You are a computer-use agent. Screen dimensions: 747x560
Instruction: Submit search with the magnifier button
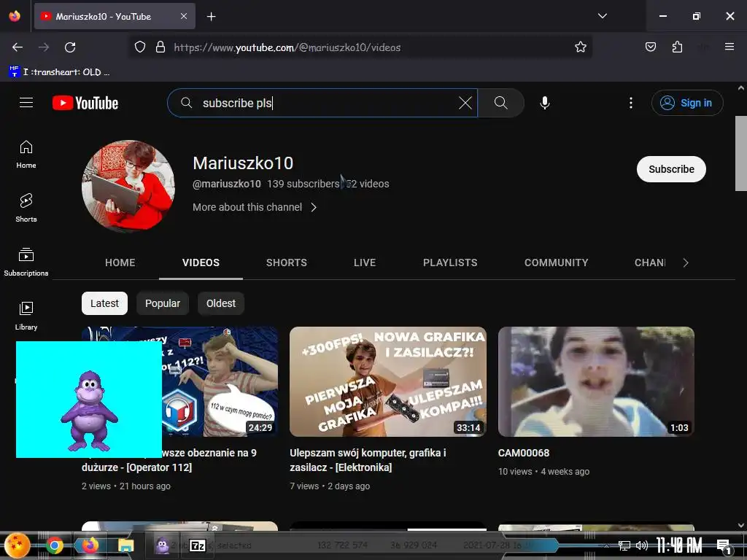pyautogui.click(x=500, y=103)
